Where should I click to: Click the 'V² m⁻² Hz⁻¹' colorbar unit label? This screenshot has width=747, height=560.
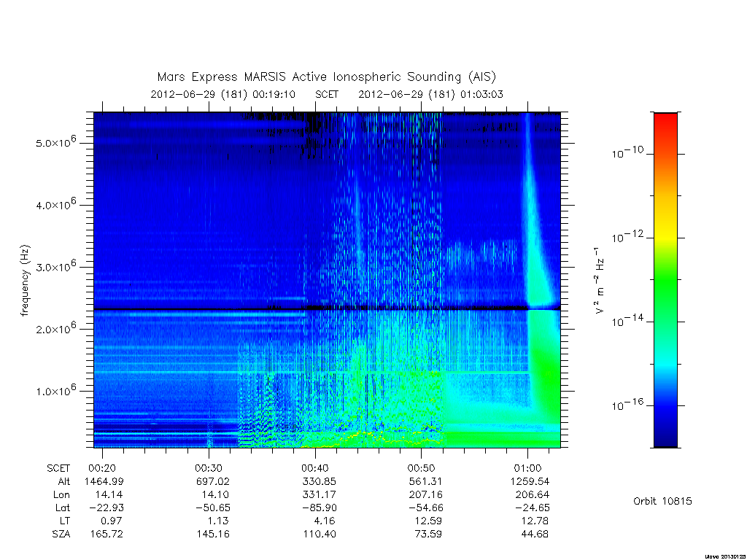(600, 280)
